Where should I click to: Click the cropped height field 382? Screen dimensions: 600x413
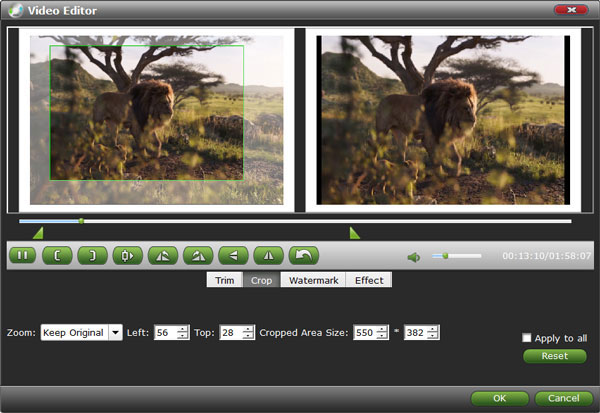pos(416,332)
